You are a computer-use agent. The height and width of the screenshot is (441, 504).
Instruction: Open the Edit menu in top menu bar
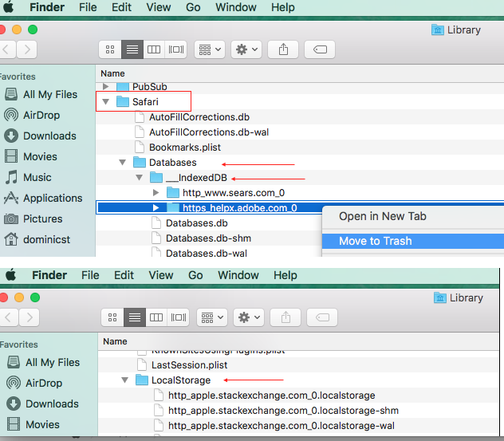(x=121, y=7)
